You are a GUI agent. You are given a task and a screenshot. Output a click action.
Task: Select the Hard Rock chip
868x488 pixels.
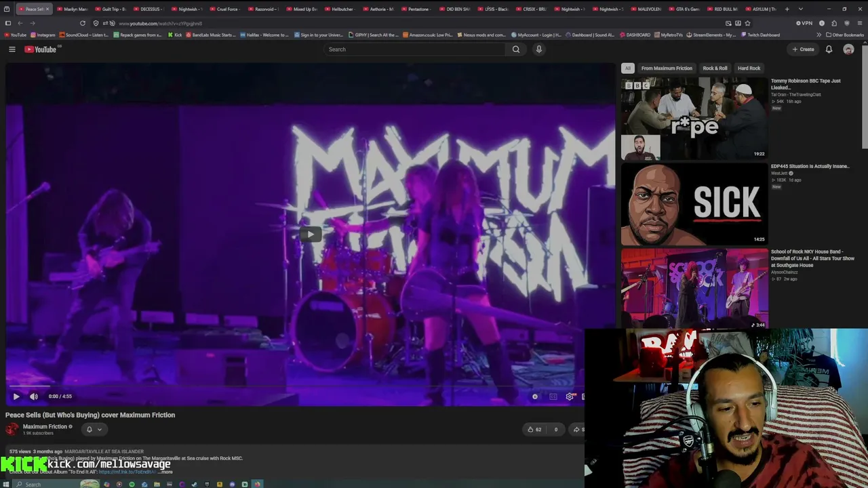click(x=749, y=68)
